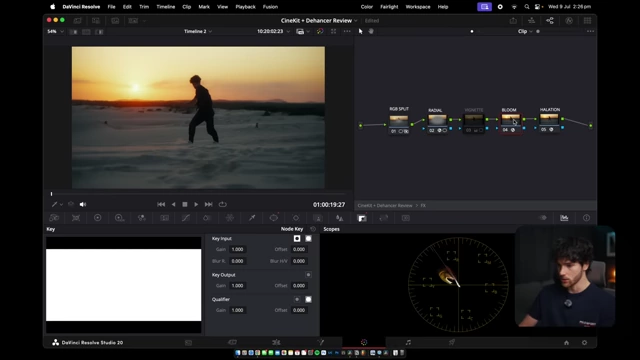Toggle loop playback
This screenshot has width=640, height=360.
click(x=222, y=204)
